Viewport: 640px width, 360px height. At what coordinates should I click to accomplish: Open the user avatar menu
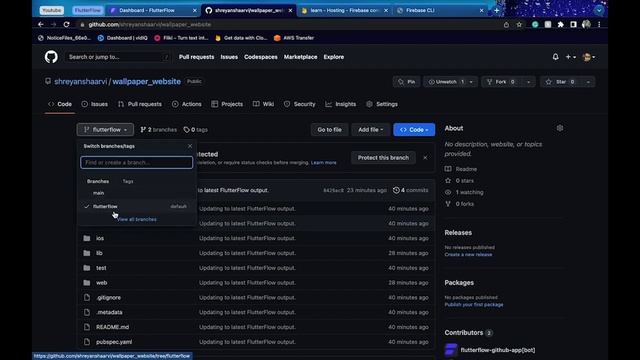[x=589, y=57]
